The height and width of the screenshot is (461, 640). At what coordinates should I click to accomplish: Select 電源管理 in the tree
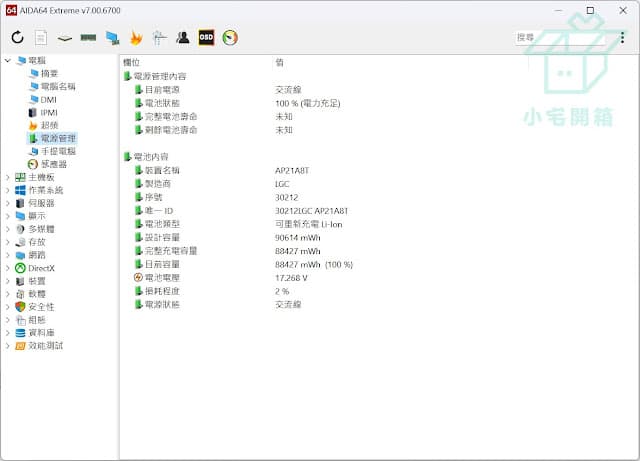coord(58,138)
